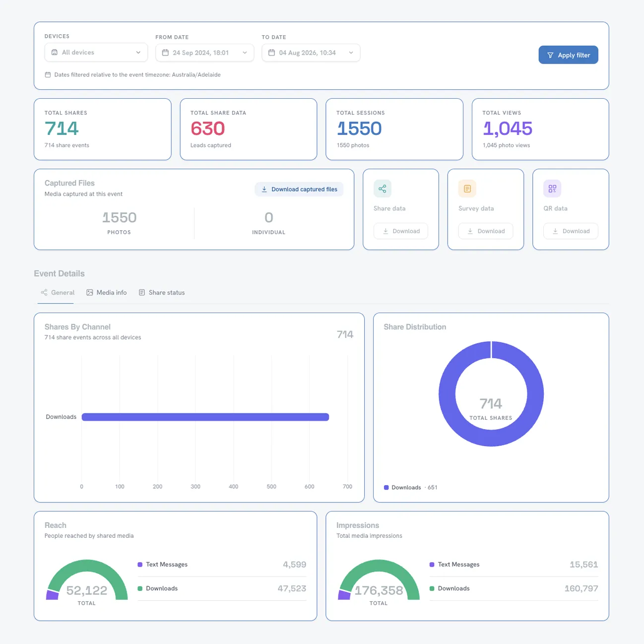Screen dimensions: 644x644
Task: Click the Total Shares 714 value
Action: point(62,129)
